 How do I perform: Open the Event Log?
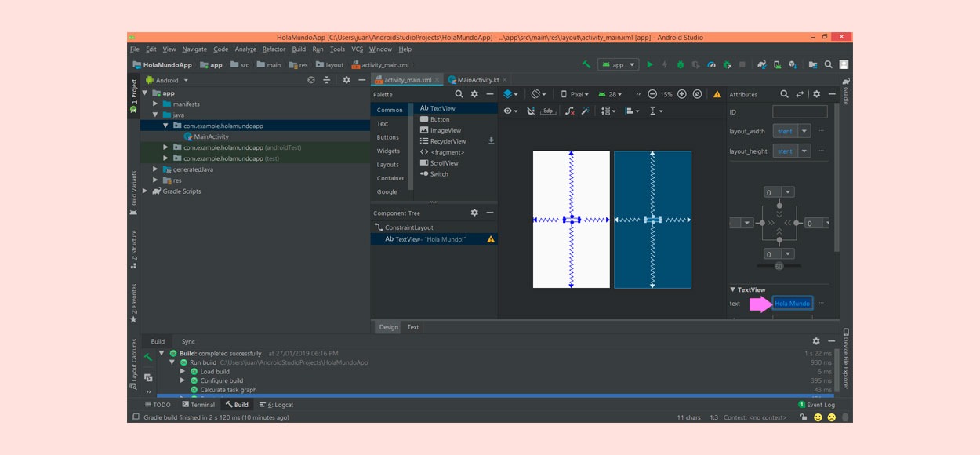(x=816, y=405)
